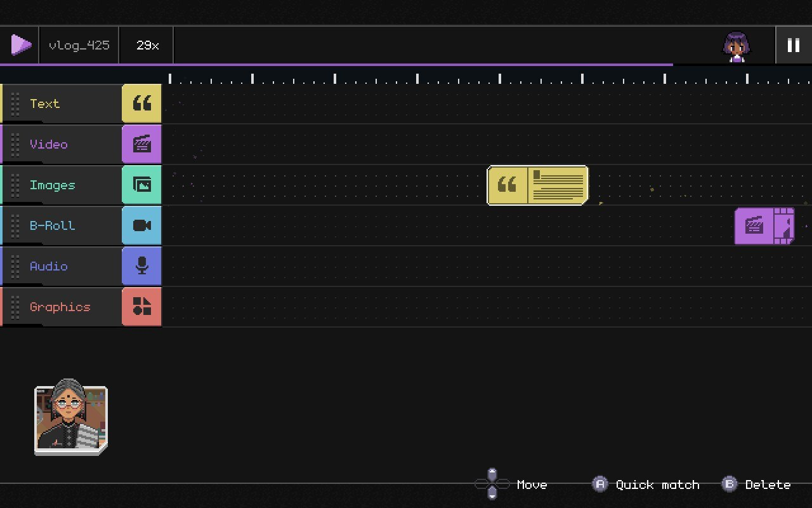Grab the Text track drag handle
Viewport: 812px width, 508px height.
click(x=15, y=104)
